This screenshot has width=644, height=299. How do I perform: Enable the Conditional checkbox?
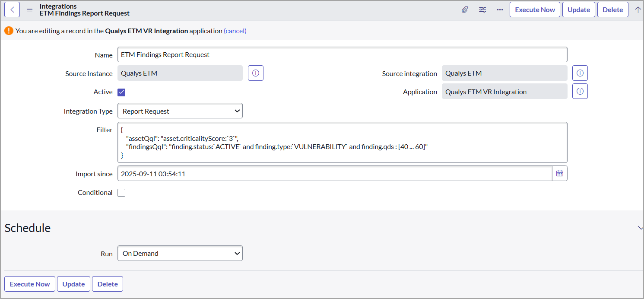click(x=121, y=192)
